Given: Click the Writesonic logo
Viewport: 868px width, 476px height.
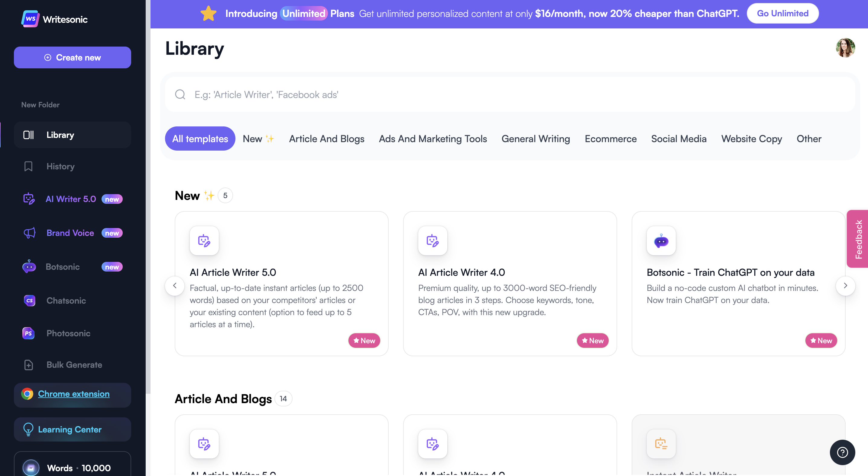Looking at the screenshot, I should click(54, 18).
